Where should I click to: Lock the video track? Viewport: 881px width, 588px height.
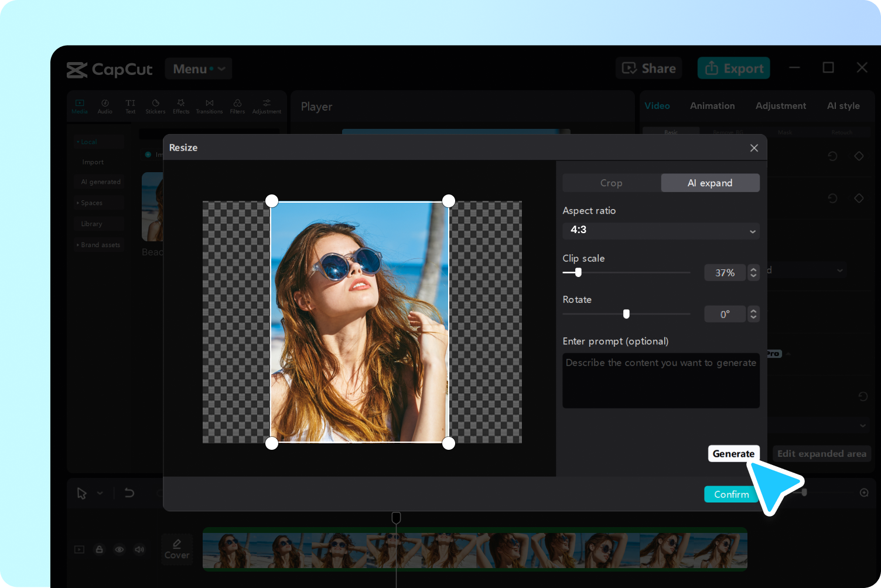tap(99, 549)
